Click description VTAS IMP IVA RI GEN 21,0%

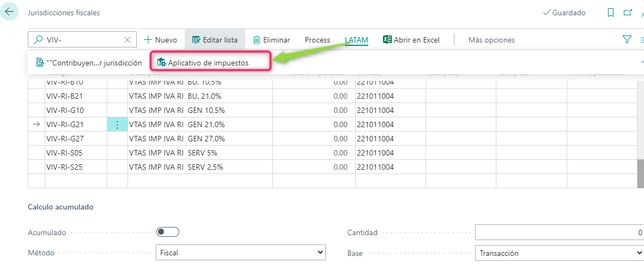coord(178,124)
